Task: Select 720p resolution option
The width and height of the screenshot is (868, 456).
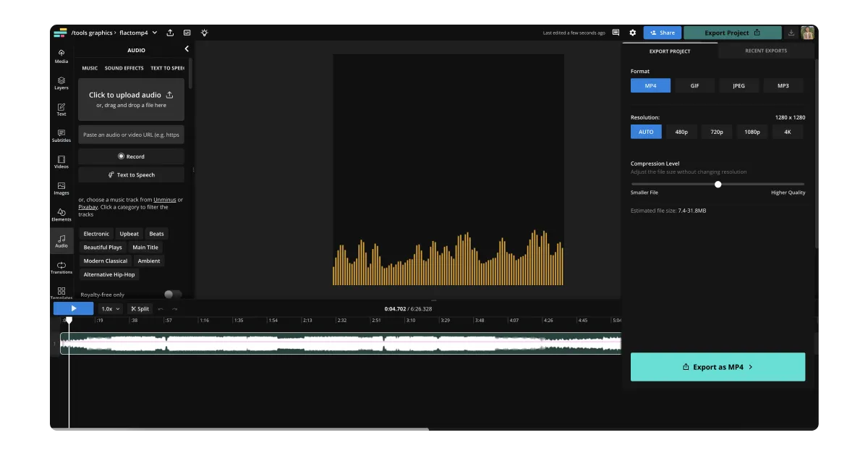Action: 717,132
